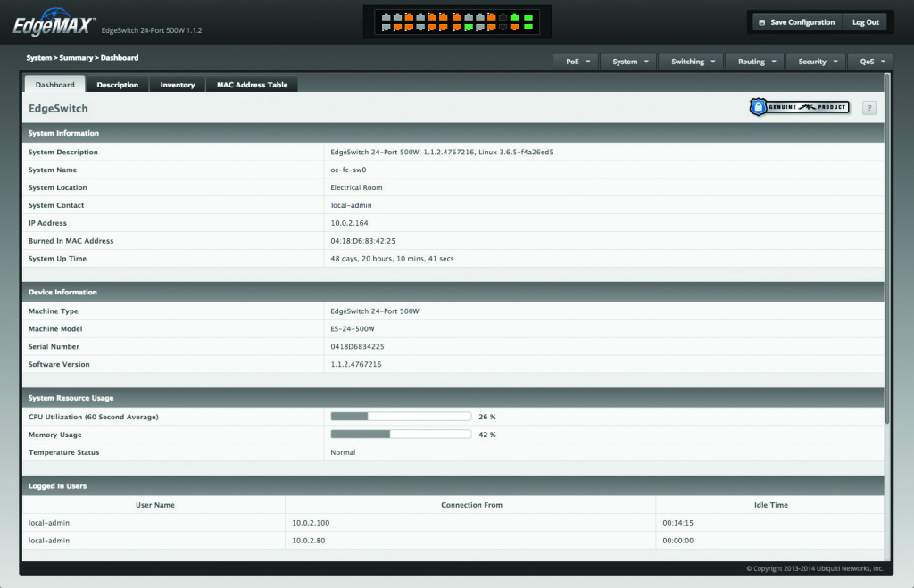This screenshot has height=588, width=914.
Task: Open the System dropdown menu
Action: pos(628,62)
